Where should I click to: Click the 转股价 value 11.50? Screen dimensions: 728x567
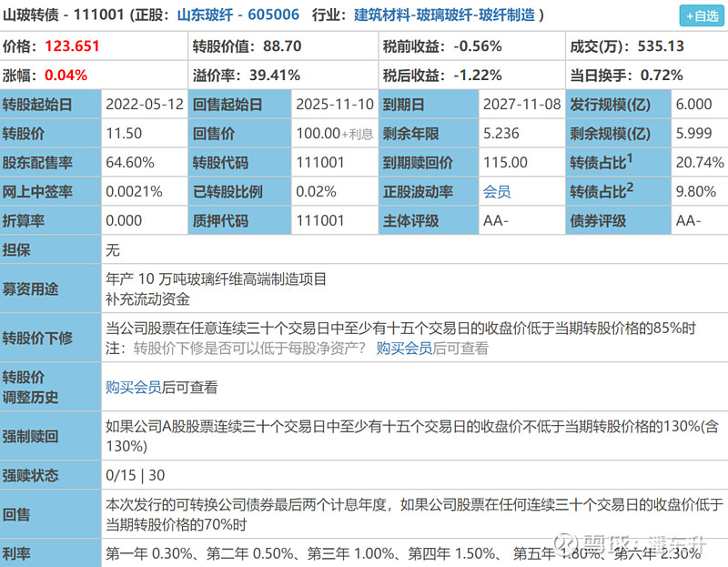tap(124, 133)
